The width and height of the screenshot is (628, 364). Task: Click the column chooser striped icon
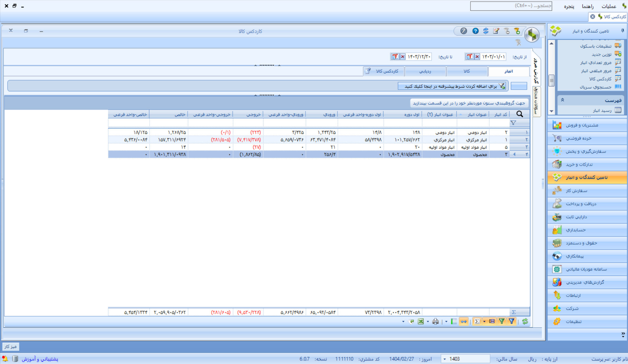point(453,321)
